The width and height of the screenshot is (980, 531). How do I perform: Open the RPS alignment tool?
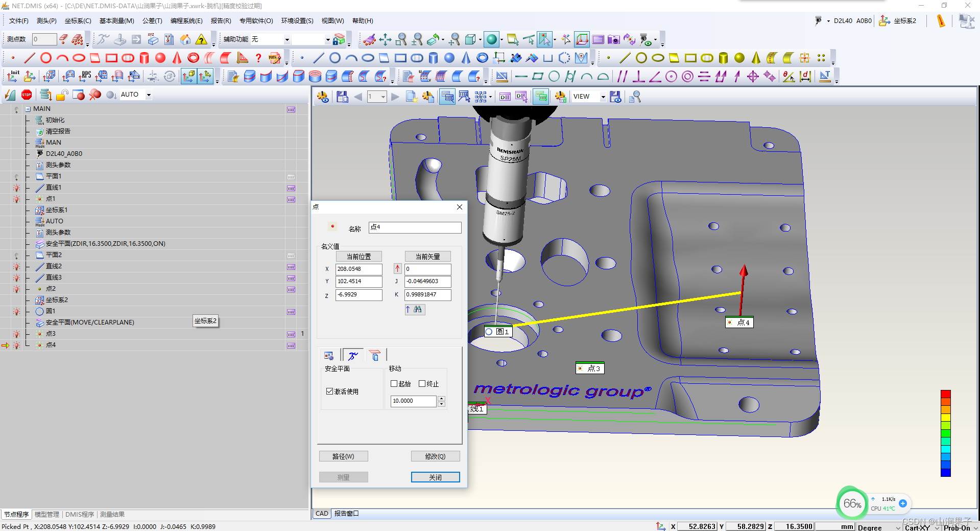click(85, 76)
